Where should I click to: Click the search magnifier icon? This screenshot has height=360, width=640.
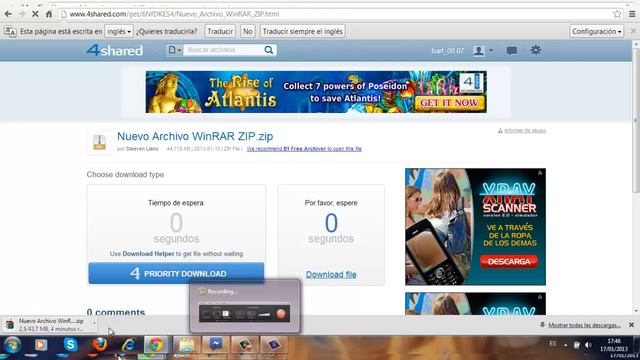[269, 50]
